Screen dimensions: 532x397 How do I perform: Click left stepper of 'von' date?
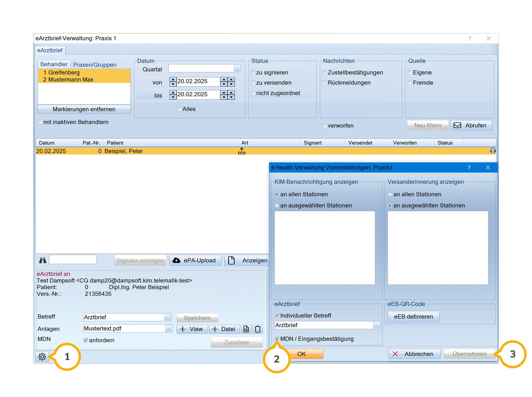pyautogui.click(x=173, y=82)
